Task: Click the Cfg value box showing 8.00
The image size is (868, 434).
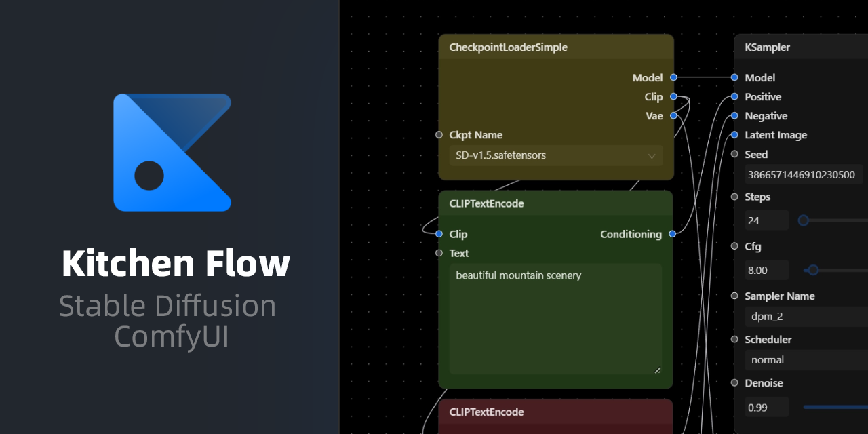Action: [766, 270]
